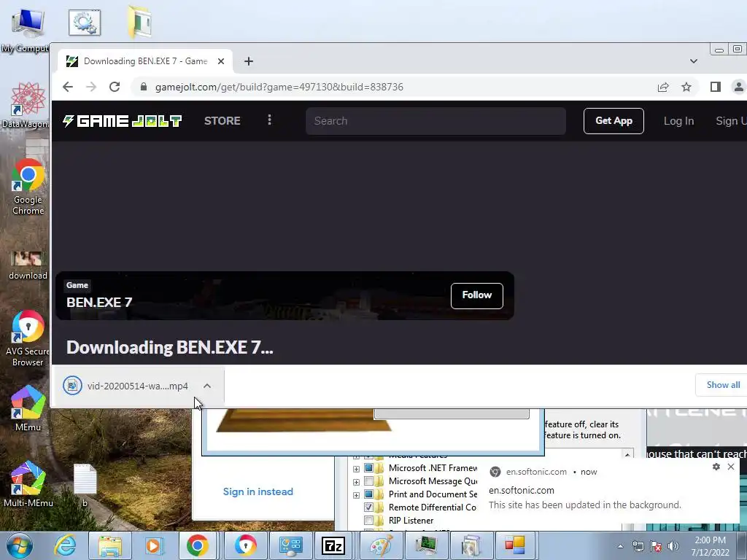The image size is (747, 560).
Task: Switch to AVG Secure Browser in taskbar
Action: pyautogui.click(x=245, y=545)
